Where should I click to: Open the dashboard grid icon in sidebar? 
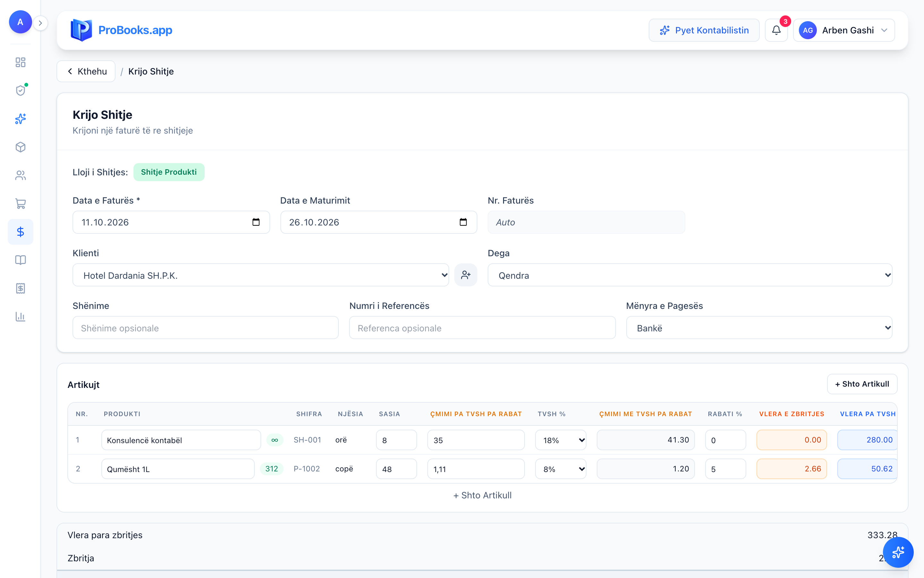20,62
